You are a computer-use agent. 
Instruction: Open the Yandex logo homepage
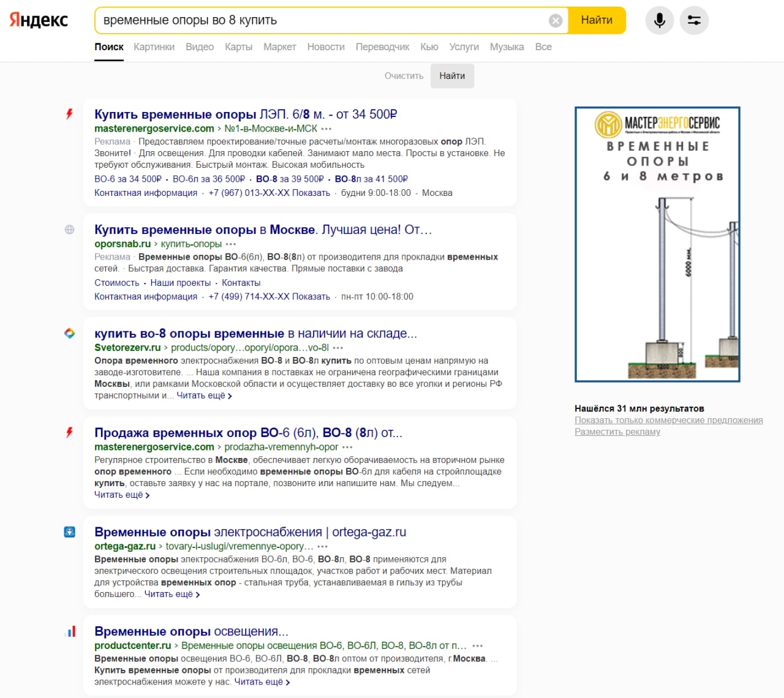click(39, 20)
